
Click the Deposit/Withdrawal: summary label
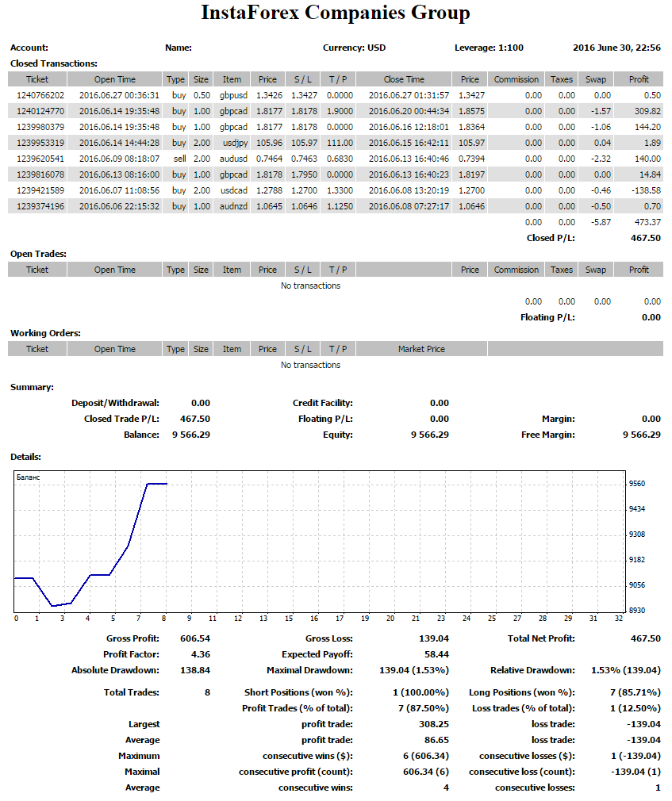click(x=116, y=403)
